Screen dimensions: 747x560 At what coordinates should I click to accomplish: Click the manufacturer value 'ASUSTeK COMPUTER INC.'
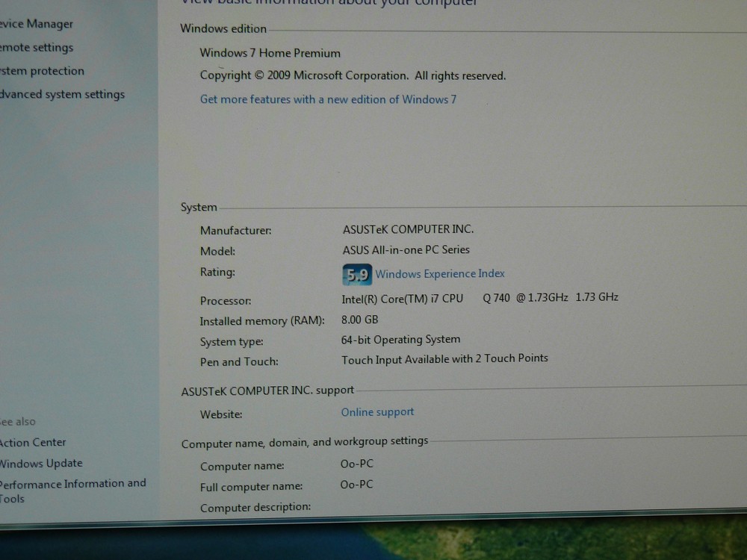pyautogui.click(x=409, y=229)
